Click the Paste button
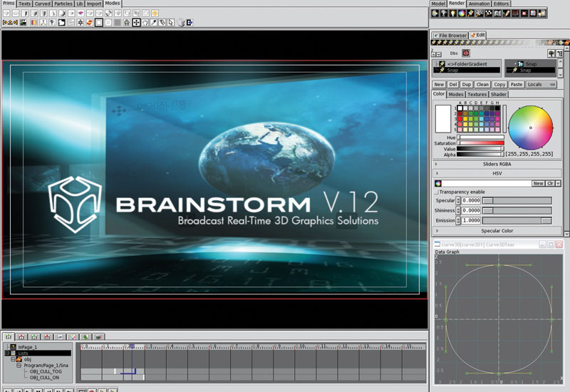570x392 pixels. click(516, 84)
